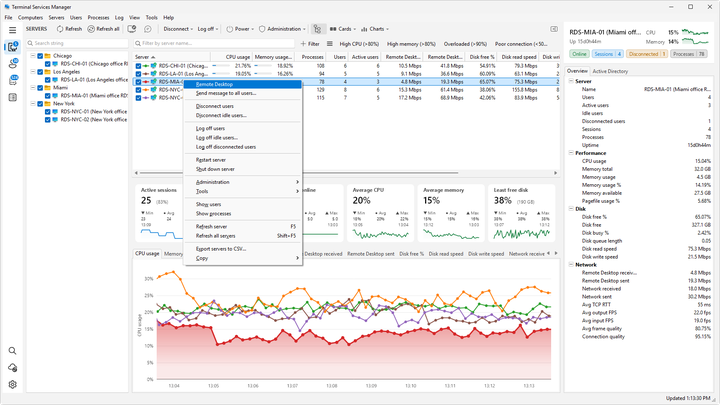Open the Tools menu in menu bar
The image size is (720, 405).
point(152,17)
